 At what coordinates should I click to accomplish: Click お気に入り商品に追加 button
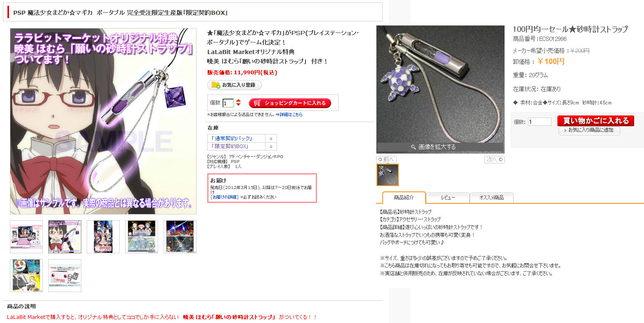590,130
